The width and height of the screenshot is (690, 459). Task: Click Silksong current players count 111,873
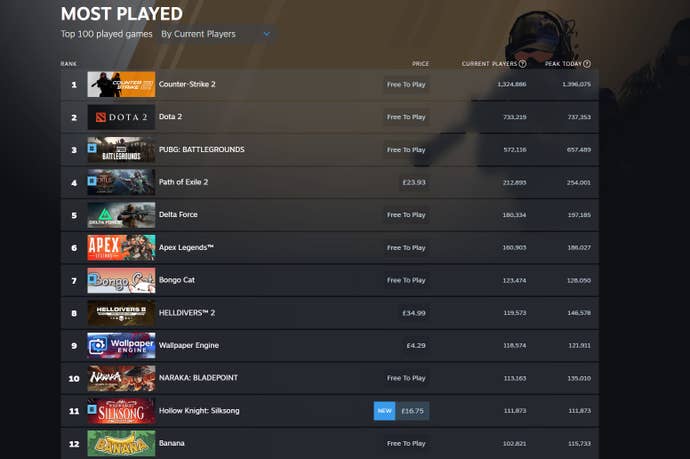(x=515, y=411)
